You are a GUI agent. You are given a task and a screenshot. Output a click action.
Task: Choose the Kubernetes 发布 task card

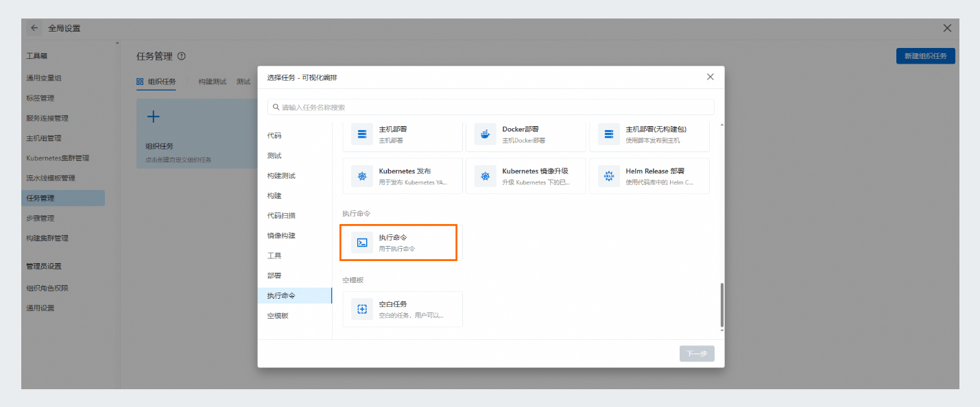point(403,176)
